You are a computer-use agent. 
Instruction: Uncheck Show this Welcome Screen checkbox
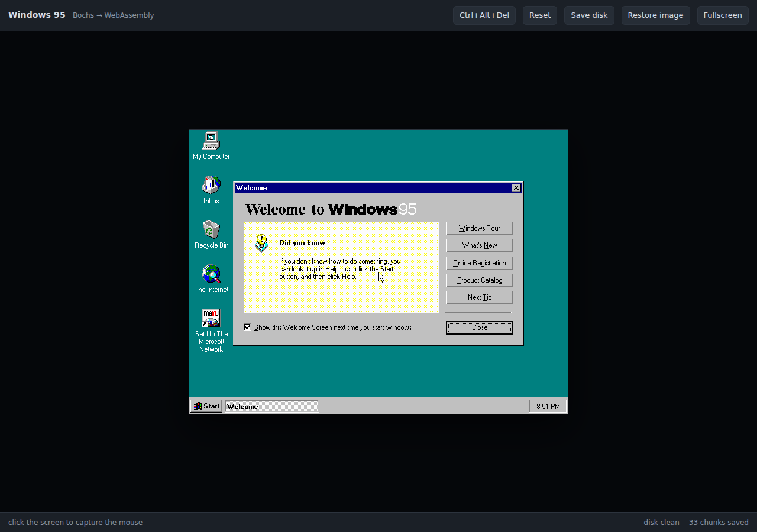tap(247, 327)
